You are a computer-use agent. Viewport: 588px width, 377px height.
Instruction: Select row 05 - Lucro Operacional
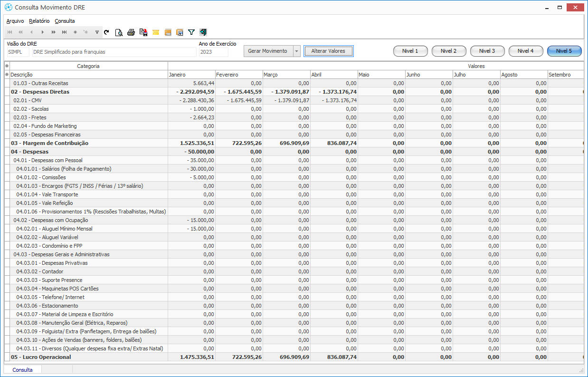tap(294, 357)
